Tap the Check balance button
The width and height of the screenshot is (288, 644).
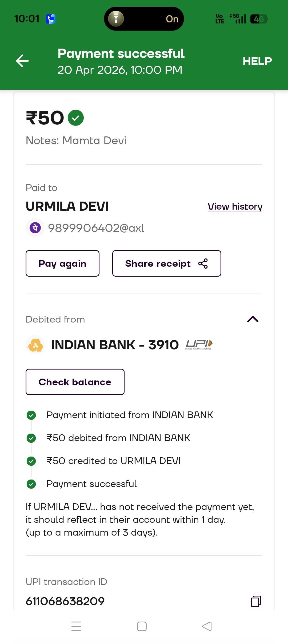[75, 382]
